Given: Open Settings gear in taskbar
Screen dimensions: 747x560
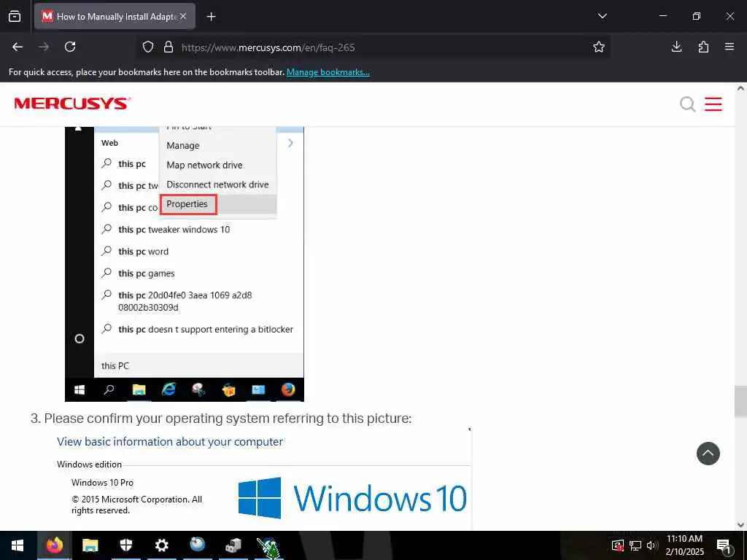Looking at the screenshot, I should (161, 545).
